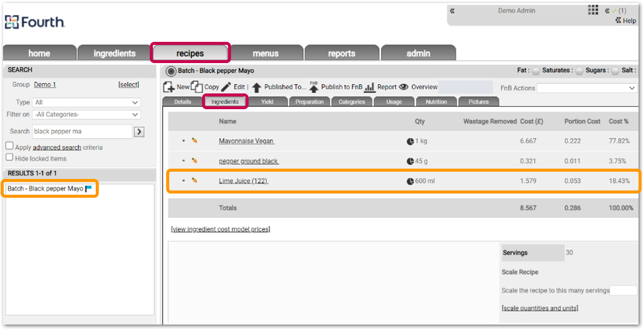Viewport: 644px width, 330px height.
Task: Open Lime Juice (122) ingredient link
Action: (x=244, y=181)
